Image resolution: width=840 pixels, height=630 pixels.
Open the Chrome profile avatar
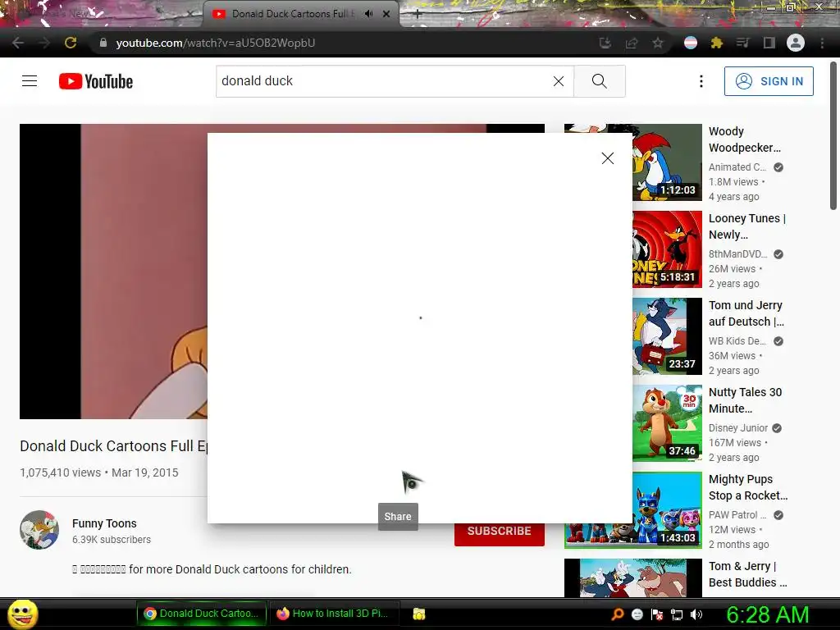[796, 43]
